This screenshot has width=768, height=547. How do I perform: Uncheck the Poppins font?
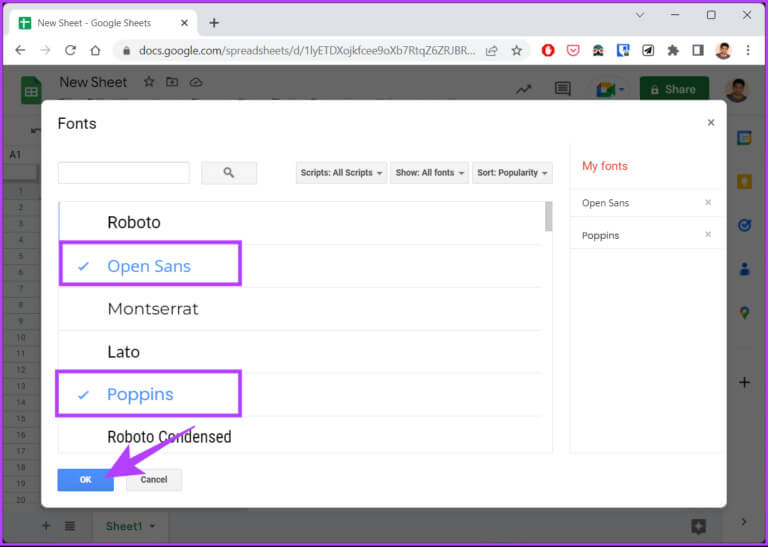point(140,394)
